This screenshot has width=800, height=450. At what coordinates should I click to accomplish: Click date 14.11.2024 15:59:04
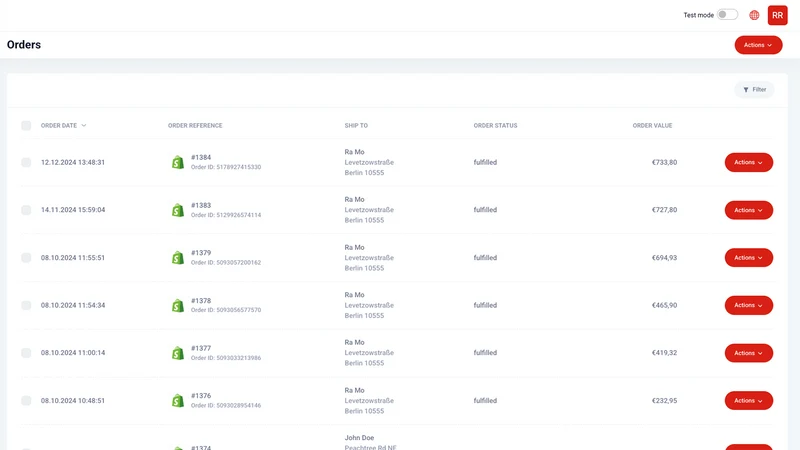tap(73, 210)
